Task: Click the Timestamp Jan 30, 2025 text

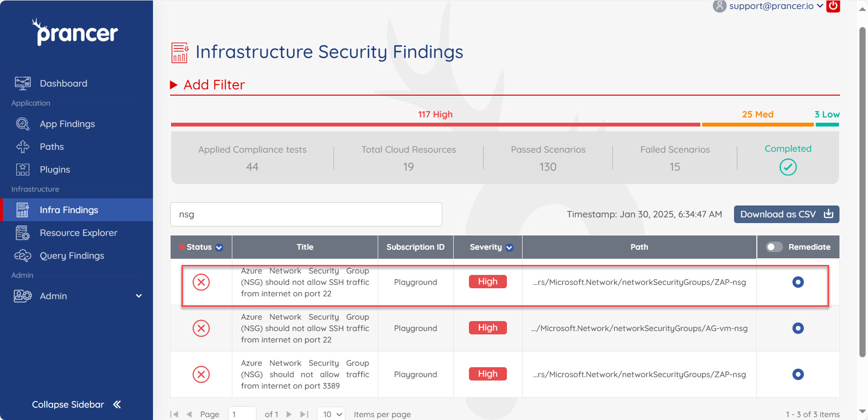Action: click(644, 214)
